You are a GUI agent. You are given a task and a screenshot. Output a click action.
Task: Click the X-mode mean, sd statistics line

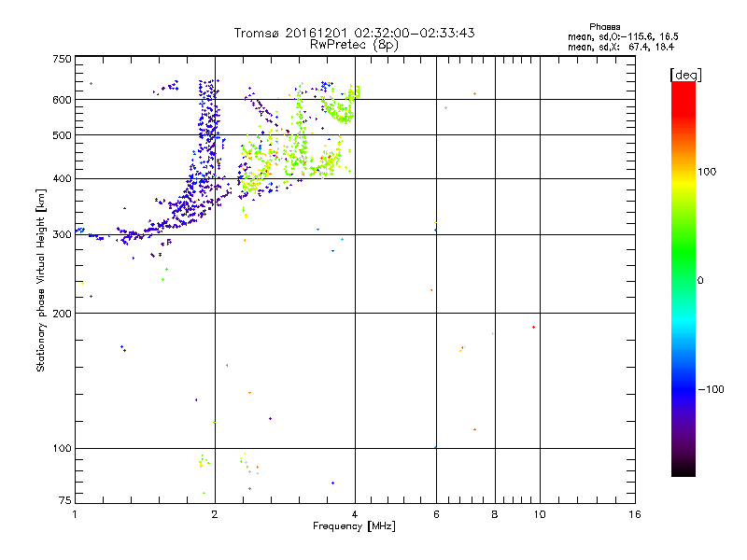(x=607, y=47)
